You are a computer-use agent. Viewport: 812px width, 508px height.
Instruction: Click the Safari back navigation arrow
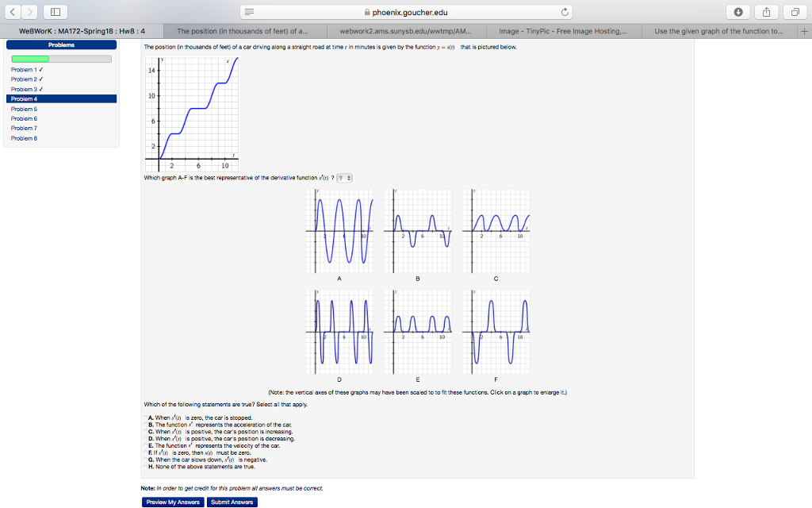11,12
